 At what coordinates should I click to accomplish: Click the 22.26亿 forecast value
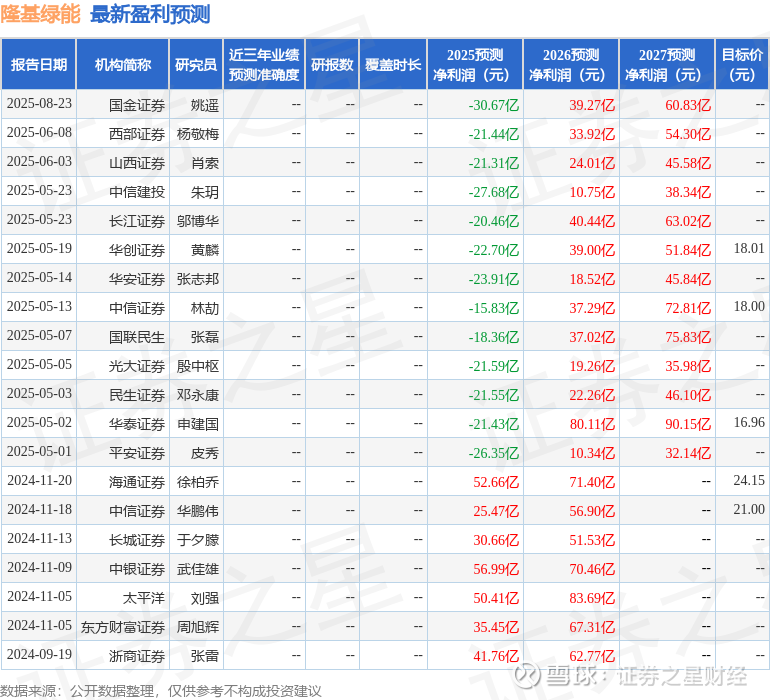point(592,395)
